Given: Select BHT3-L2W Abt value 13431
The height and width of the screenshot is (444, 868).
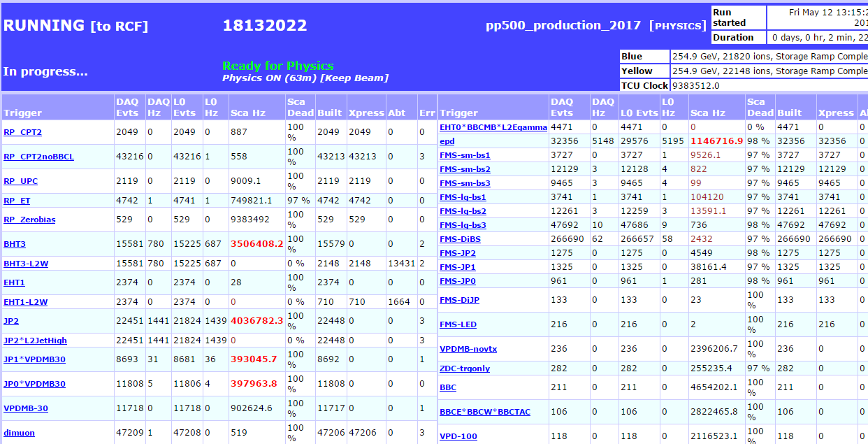Looking at the screenshot, I should (x=403, y=264).
